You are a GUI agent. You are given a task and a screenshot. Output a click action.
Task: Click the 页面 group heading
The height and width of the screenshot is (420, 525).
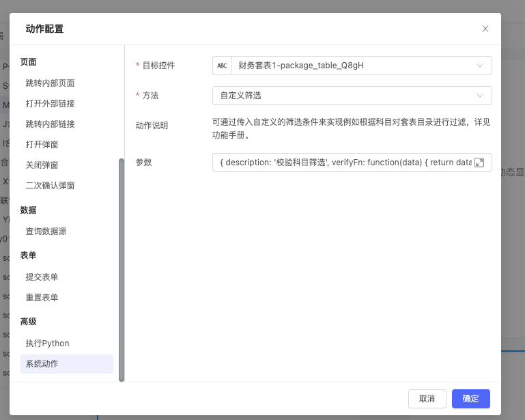(x=28, y=62)
